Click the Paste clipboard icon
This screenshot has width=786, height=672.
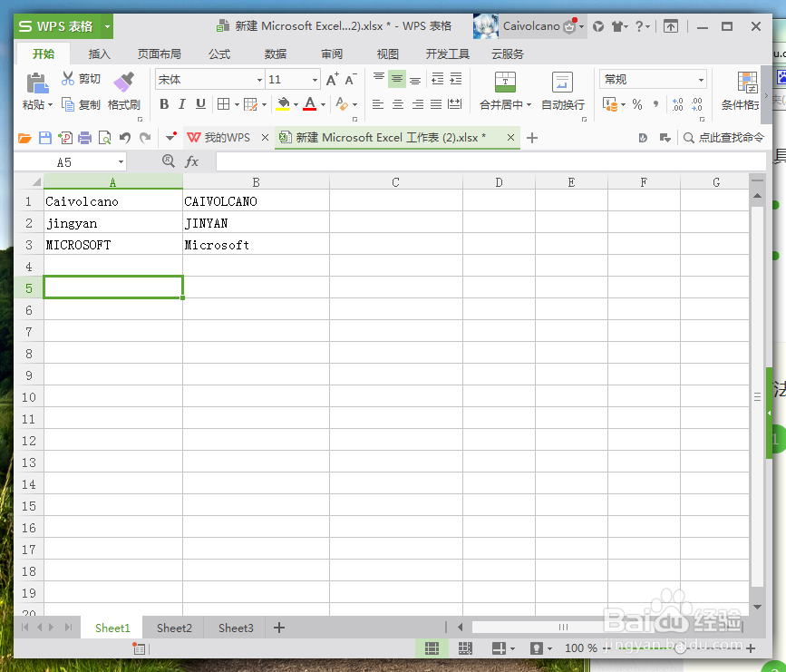pyautogui.click(x=37, y=83)
